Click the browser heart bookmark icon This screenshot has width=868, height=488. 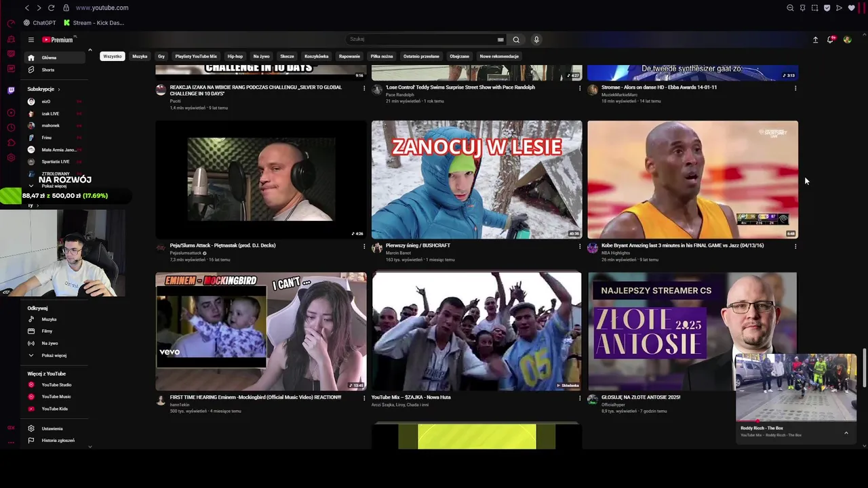tap(851, 7)
